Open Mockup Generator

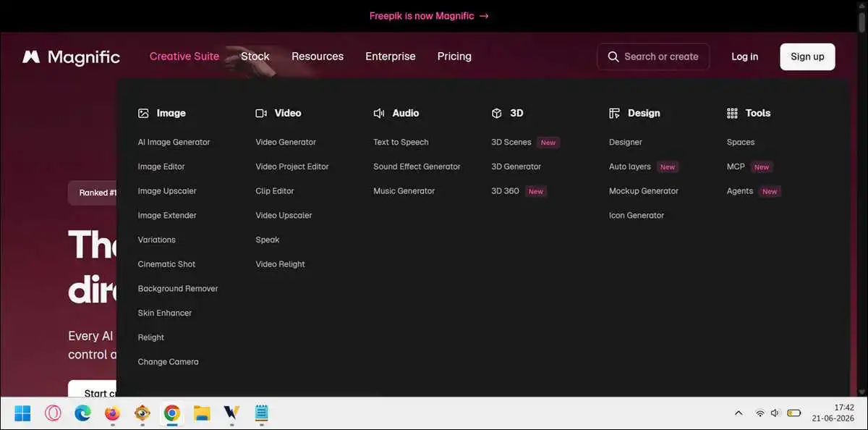644,191
